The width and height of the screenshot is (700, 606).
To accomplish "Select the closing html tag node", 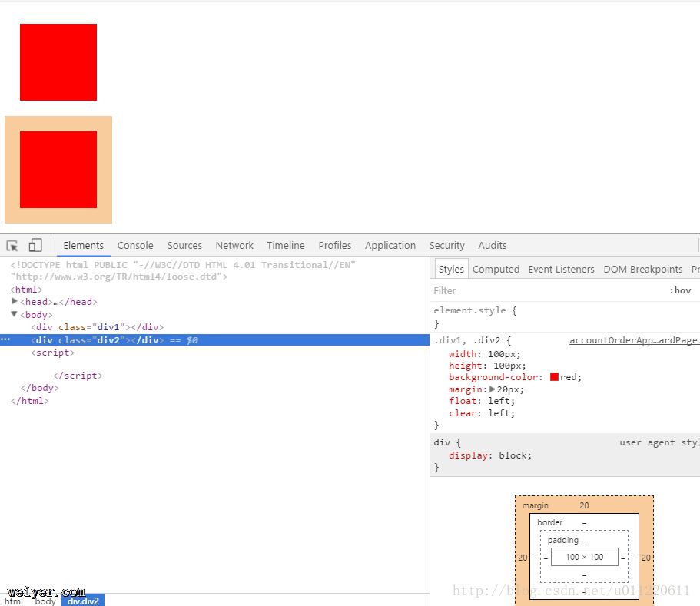I will [29, 401].
